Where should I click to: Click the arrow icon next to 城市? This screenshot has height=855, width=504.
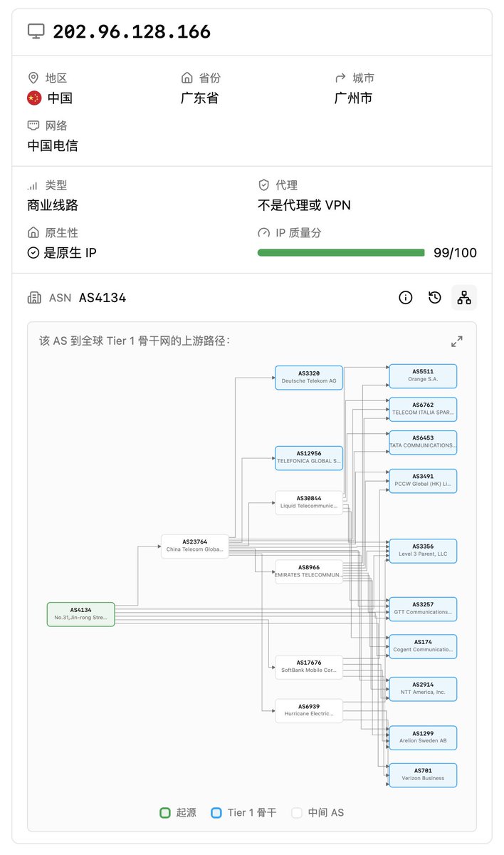tap(340, 78)
